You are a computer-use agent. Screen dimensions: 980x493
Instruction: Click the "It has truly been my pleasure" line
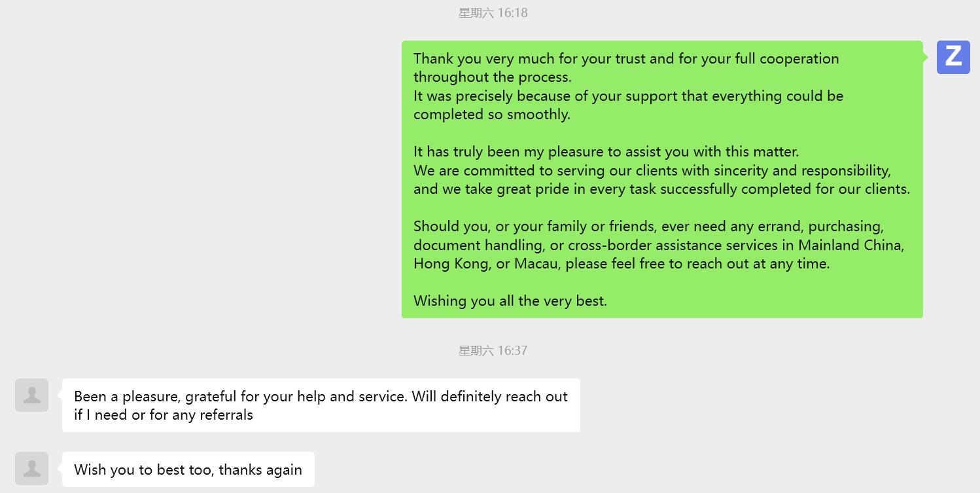pos(606,152)
